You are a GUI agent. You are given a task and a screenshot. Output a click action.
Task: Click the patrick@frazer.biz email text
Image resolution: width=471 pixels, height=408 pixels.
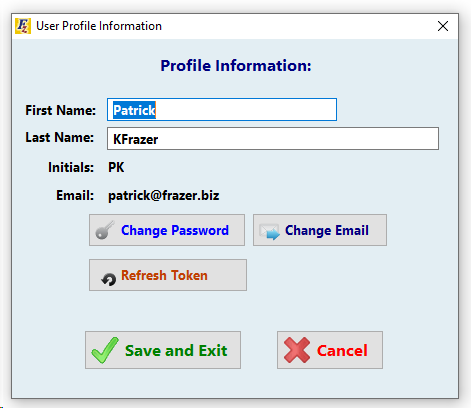164,195
